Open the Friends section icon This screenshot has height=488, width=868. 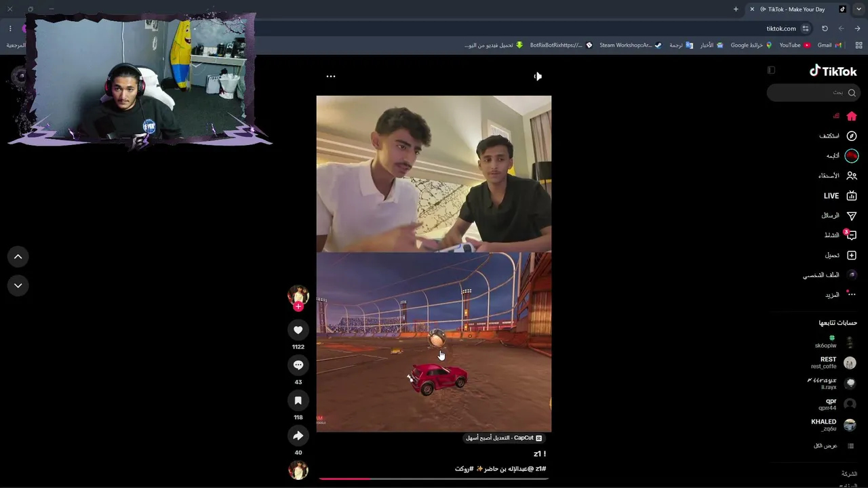[x=852, y=176]
